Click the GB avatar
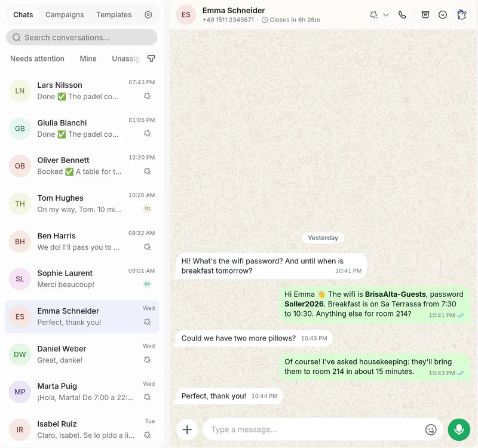 pyautogui.click(x=20, y=128)
